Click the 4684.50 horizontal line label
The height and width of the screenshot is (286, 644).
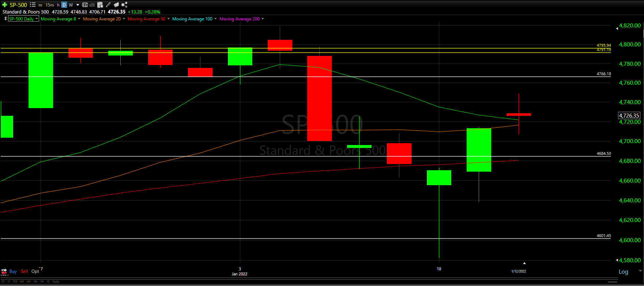click(604, 153)
